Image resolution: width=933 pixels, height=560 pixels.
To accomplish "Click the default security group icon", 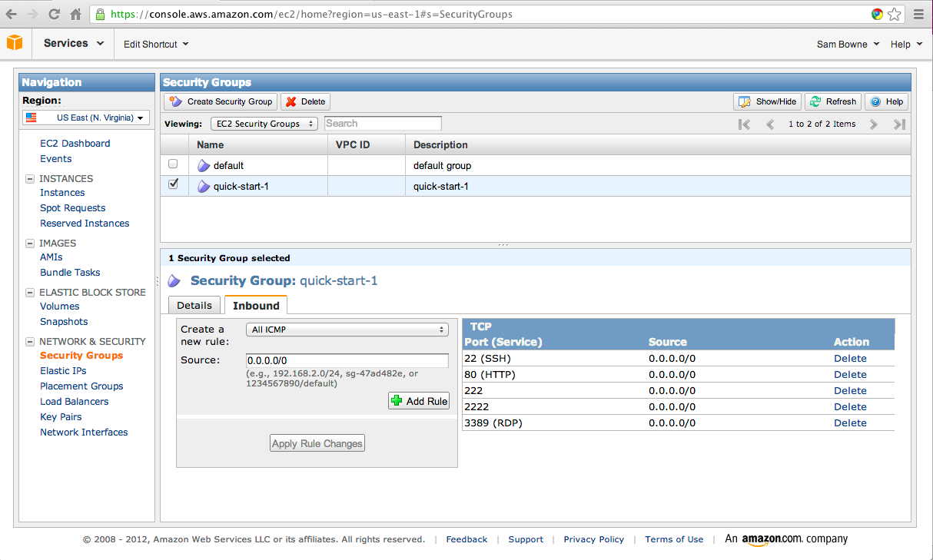I will pyautogui.click(x=204, y=165).
